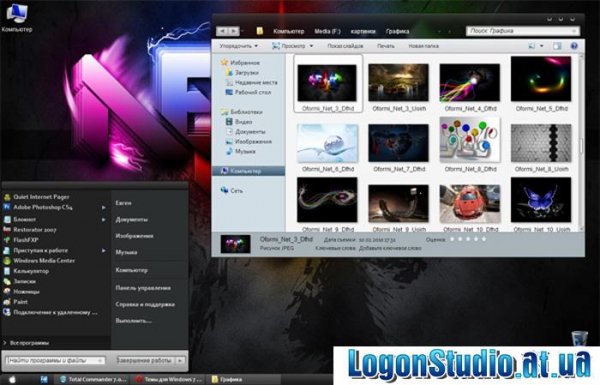Screen dimensions: 600x385
Task: Select Компьютер in Explorer navigation pane
Action: point(248,171)
